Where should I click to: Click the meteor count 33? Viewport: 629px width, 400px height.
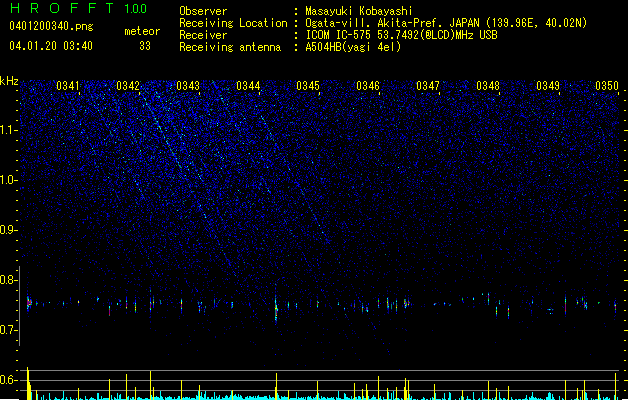click(x=145, y=46)
